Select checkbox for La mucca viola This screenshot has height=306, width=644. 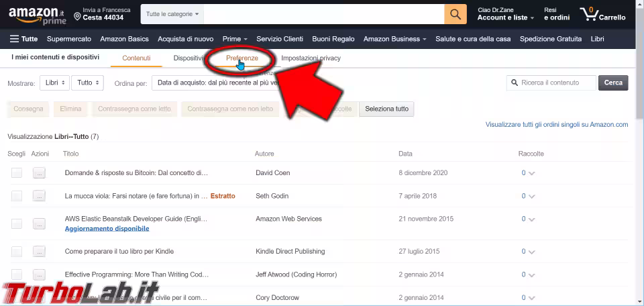tap(17, 196)
